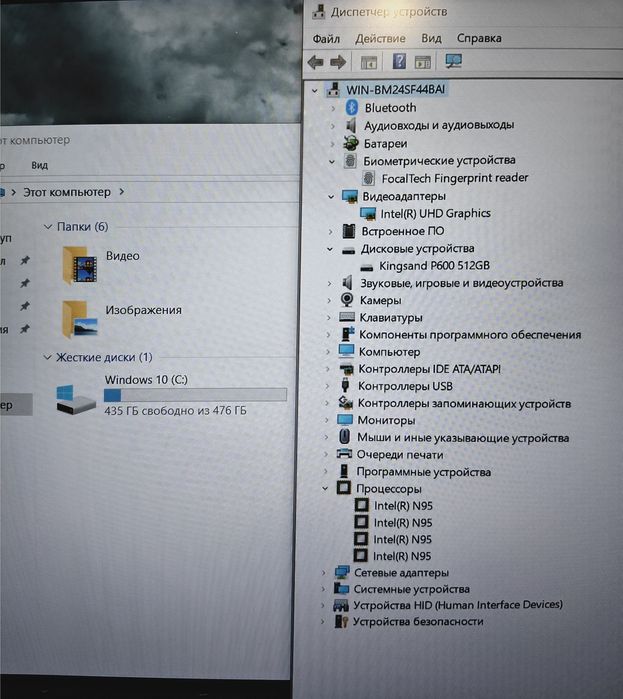This screenshot has width=623, height=699.
Task: Click the computer icon next to WIN-BM24SF44BAI
Action: [333, 90]
